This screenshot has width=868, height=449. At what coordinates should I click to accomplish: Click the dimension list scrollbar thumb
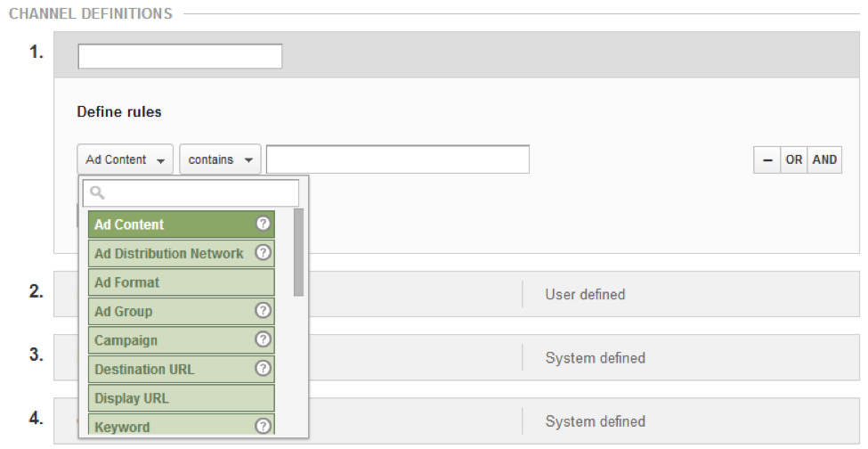(298, 252)
